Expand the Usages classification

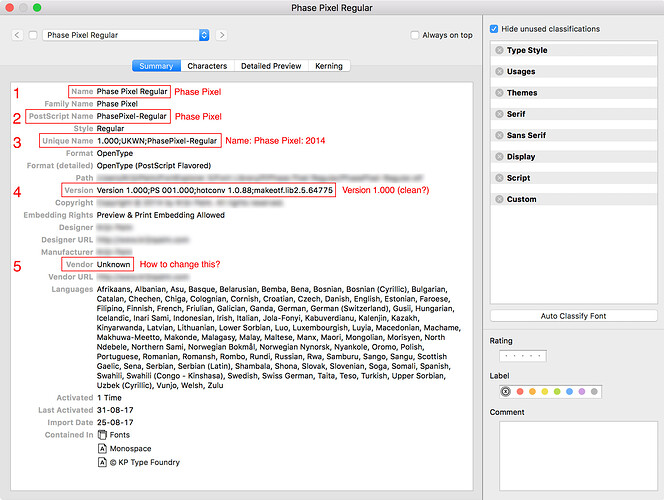499,71
